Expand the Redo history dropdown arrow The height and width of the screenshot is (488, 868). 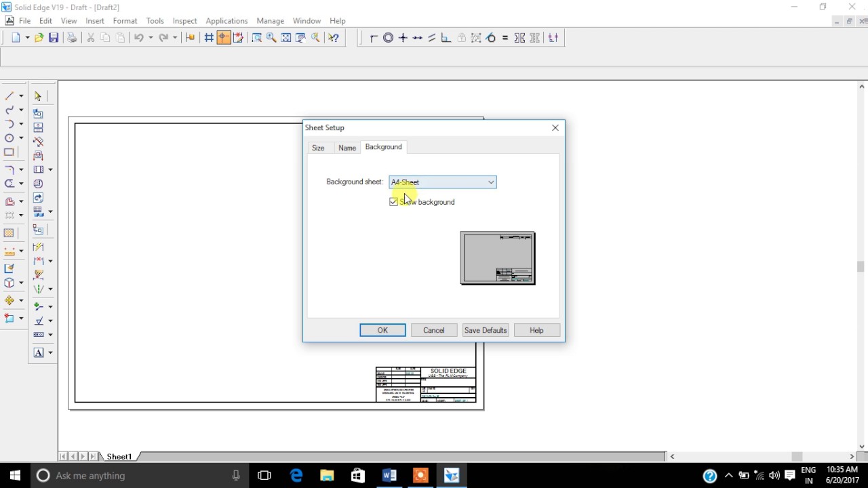click(175, 38)
